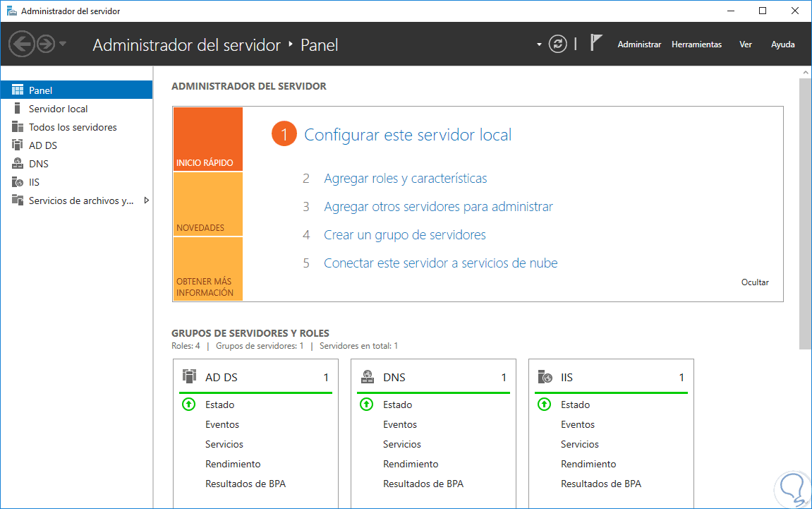Click the refresh icon in header
This screenshot has width=812, height=509.
pos(558,44)
